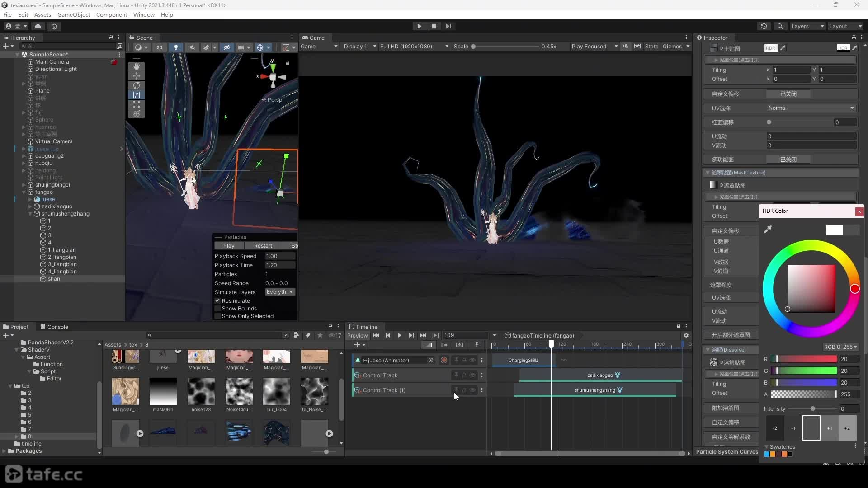Adjust the HDR Intensity slider
Viewport: 868px width, 488px height.
[x=812, y=409]
